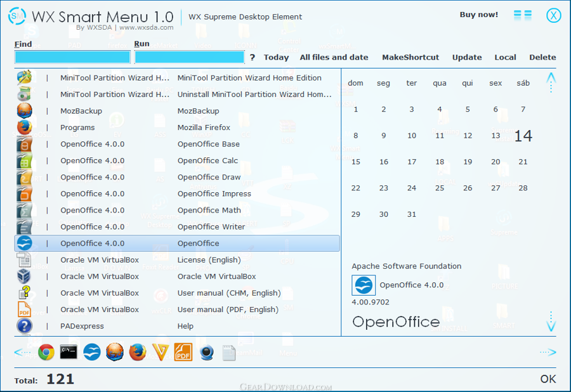Viewport: 571px width, 392px height.
Task: Select the "PADexpress" group name
Action: (x=82, y=326)
